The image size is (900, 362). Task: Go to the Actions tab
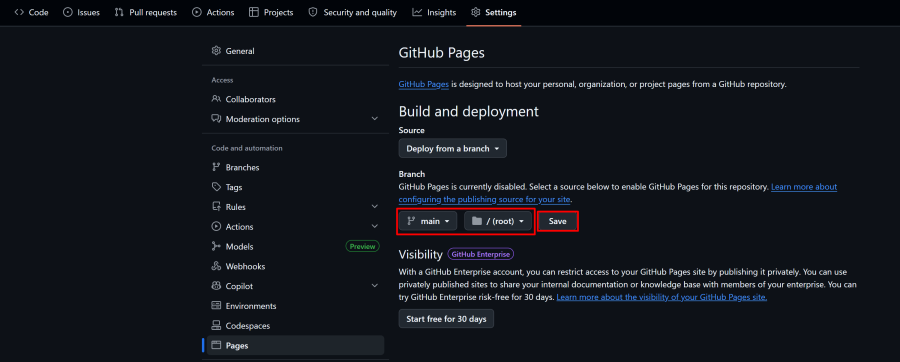(x=213, y=12)
